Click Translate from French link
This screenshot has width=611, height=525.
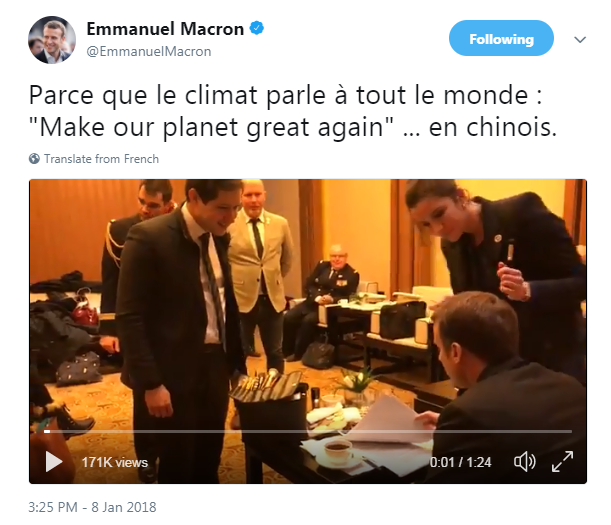(101, 159)
